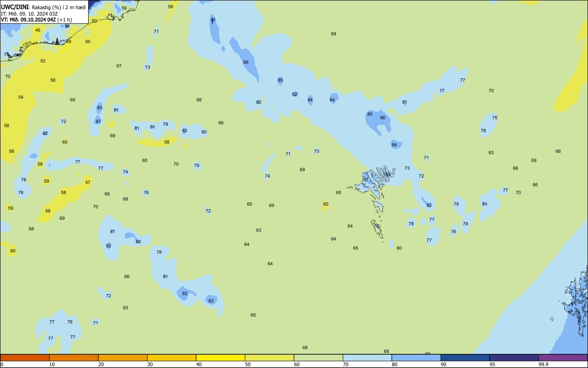Choose the 40–50 bright yellow legend swatch
The width and height of the screenshot is (588, 368).
pos(220,357)
